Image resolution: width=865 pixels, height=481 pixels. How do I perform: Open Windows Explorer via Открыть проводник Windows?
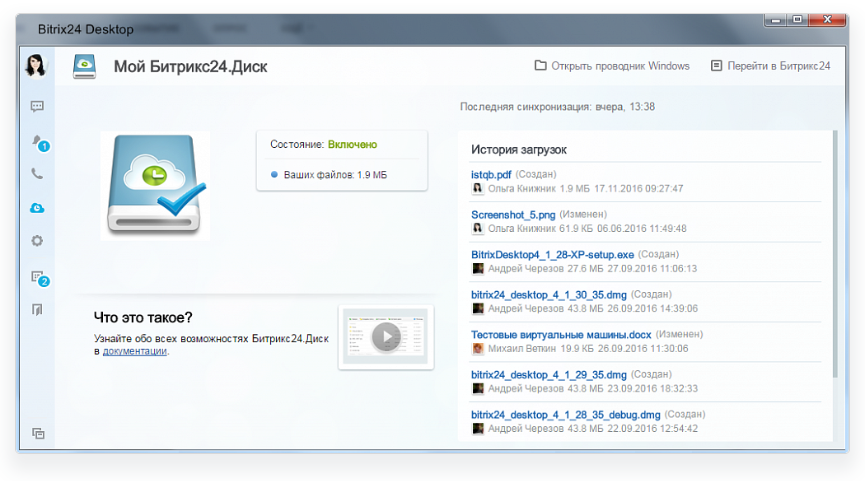[612, 66]
